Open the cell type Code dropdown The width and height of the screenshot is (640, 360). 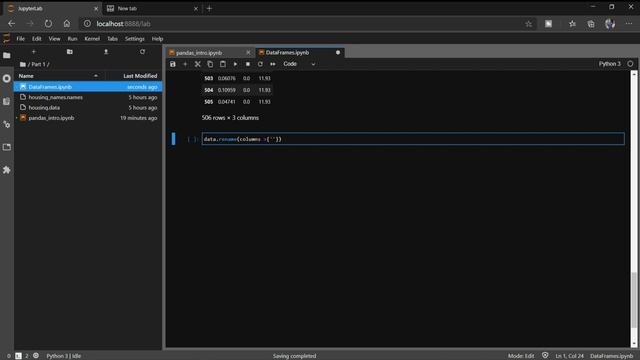click(x=299, y=64)
